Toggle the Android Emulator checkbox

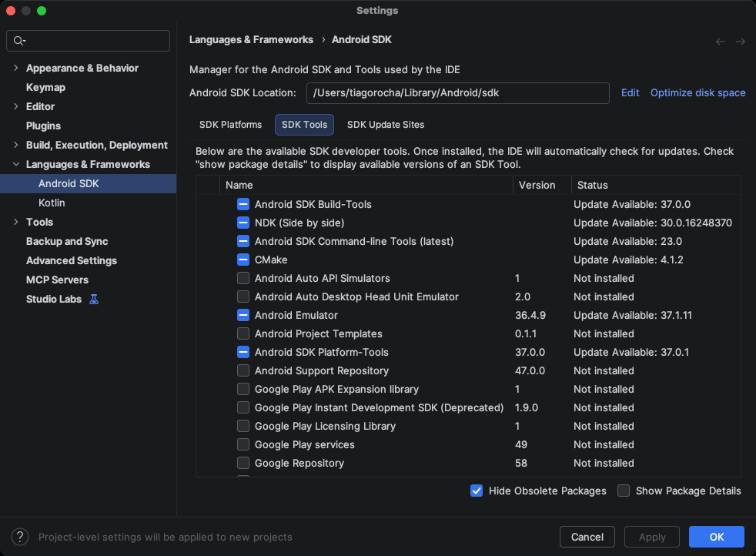click(x=243, y=316)
